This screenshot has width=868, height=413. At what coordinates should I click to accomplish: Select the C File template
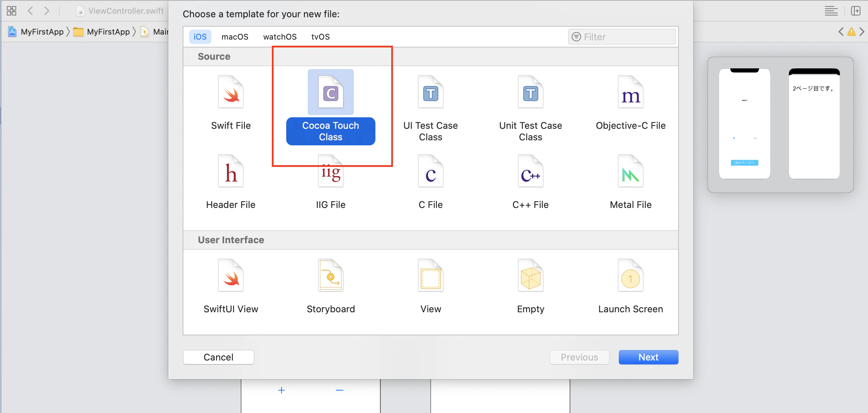pyautogui.click(x=430, y=182)
